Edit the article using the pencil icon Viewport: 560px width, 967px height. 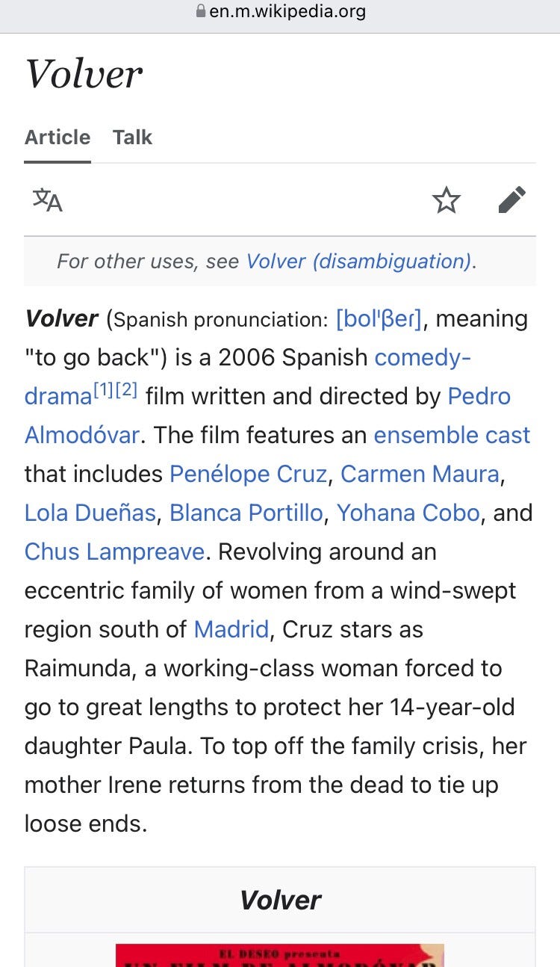pyautogui.click(x=512, y=200)
